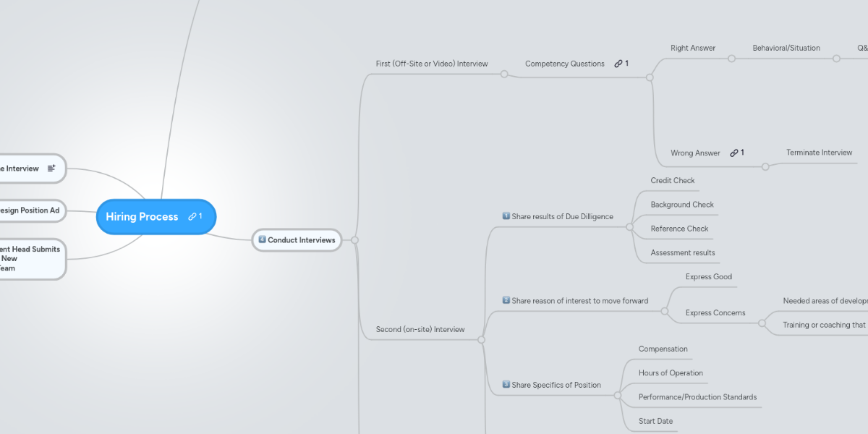Collapse the Competency Questions branch circle

tap(650, 77)
